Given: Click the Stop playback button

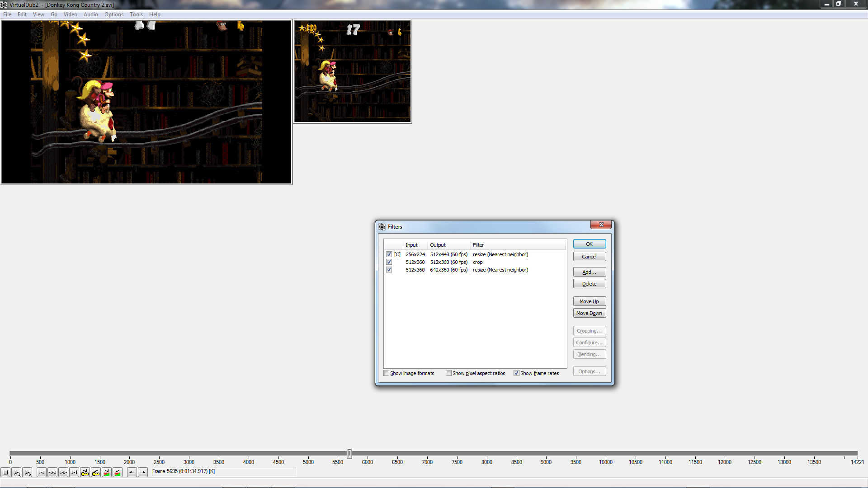Looking at the screenshot, I should (6, 473).
